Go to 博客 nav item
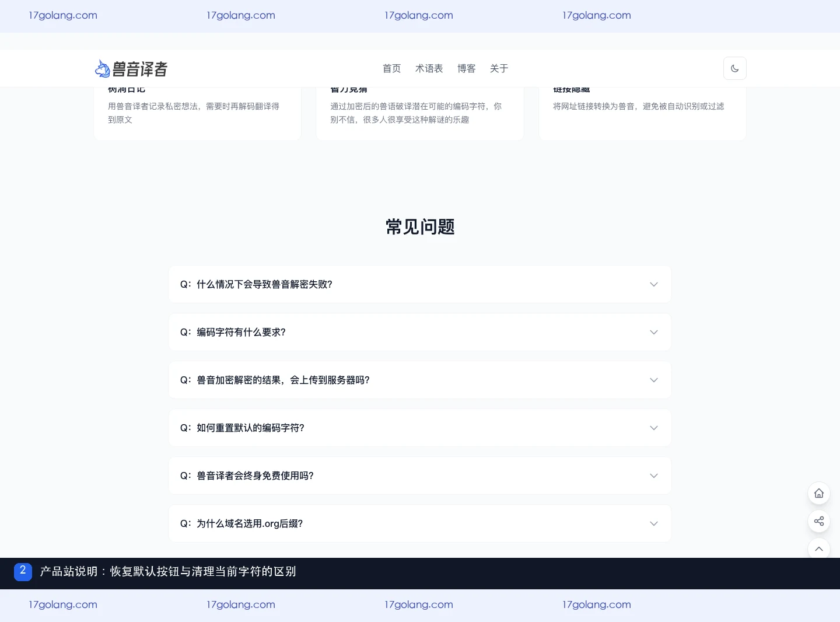 tap(467, 68)
